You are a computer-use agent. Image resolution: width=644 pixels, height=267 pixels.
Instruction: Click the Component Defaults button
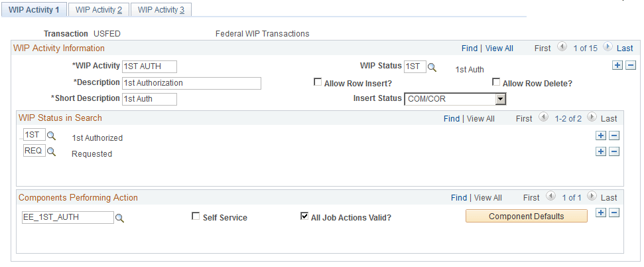click(x=526, y=216)
